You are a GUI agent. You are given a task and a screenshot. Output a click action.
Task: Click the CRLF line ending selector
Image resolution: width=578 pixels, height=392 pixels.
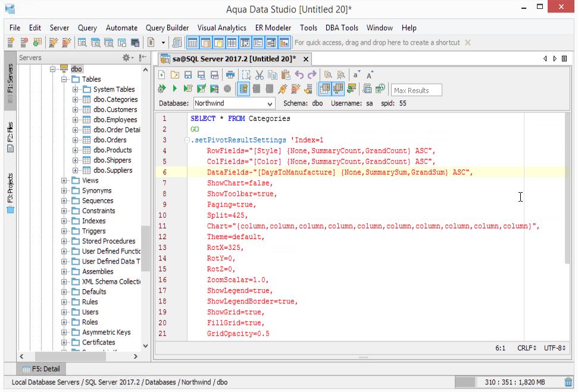coord(527,348)
